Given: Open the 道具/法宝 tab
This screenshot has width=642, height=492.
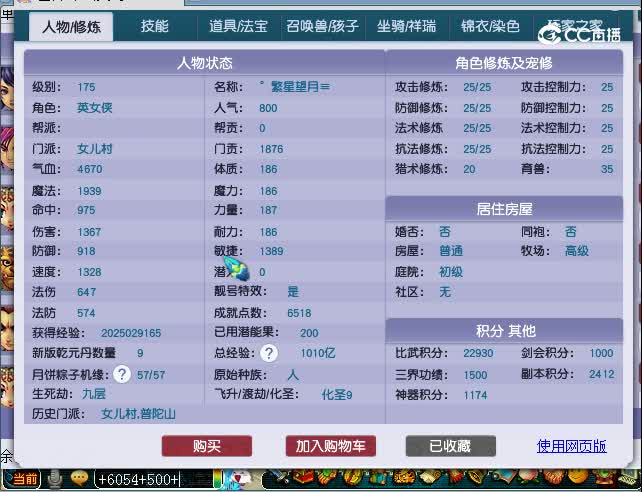Looking at the screenshot, I should pyautogui.click(x=238, y=27).
